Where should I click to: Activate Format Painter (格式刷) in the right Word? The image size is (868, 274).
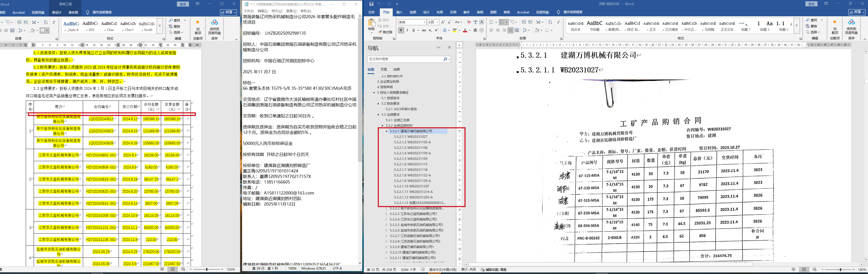385,32
